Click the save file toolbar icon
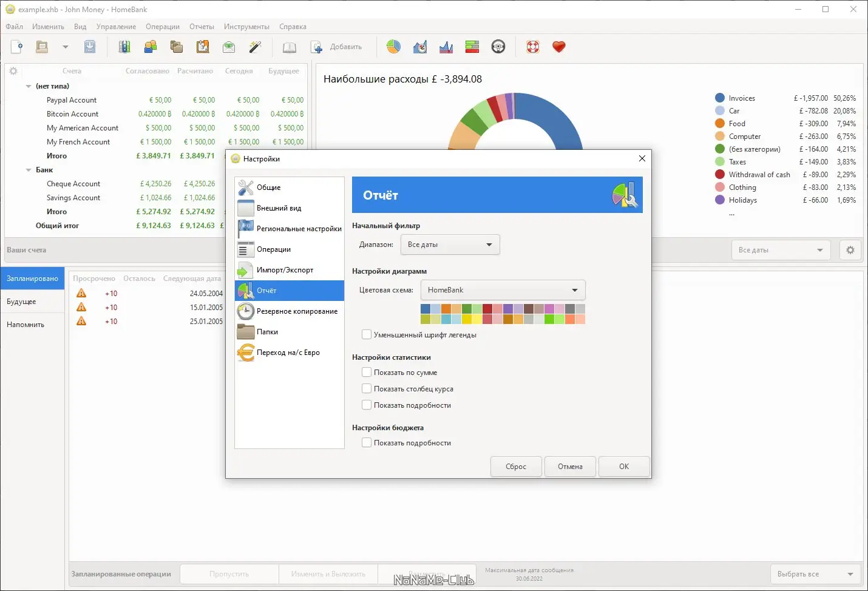This screenshot has width=868, height=591. pos(90,47)
